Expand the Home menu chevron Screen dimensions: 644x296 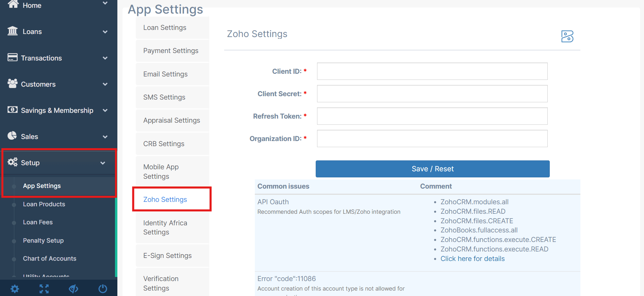pyautogui.click(x=105, y=3)
